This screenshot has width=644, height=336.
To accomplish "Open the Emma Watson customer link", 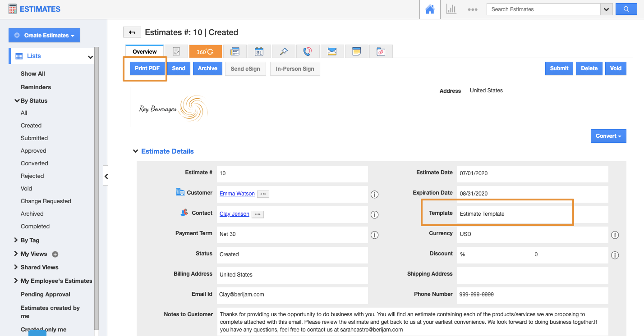I will tap(237, 194).
